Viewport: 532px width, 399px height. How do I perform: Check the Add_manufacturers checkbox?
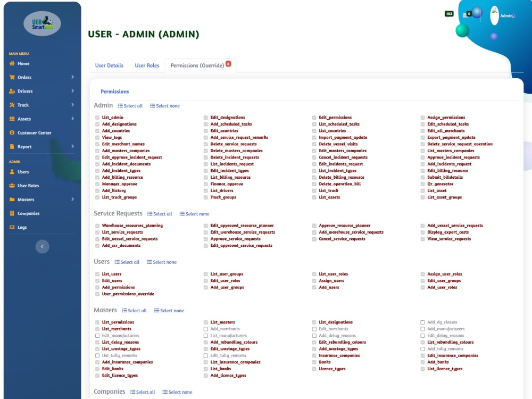(423, 329)
